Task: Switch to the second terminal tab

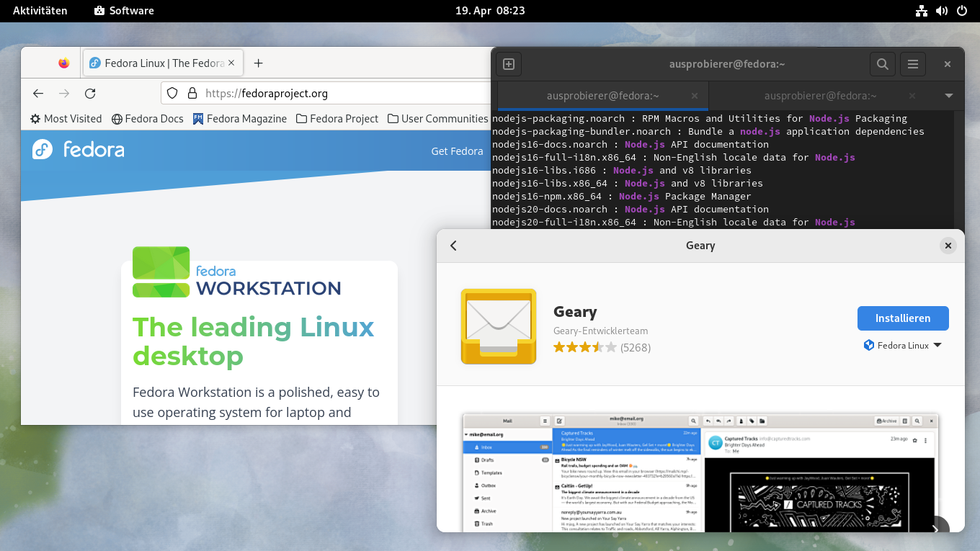Action: 820,96
